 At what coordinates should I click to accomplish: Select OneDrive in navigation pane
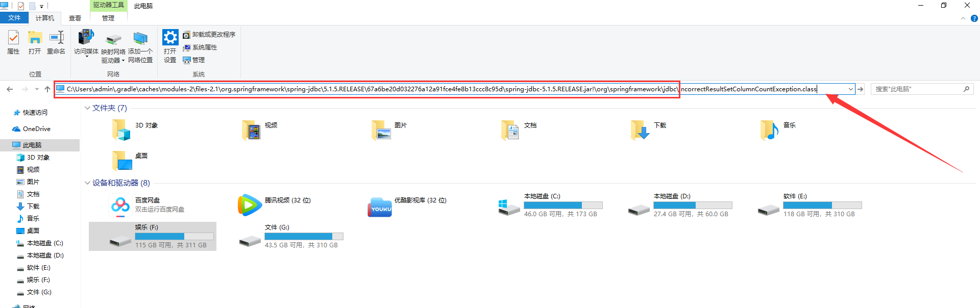coord(36,129)
